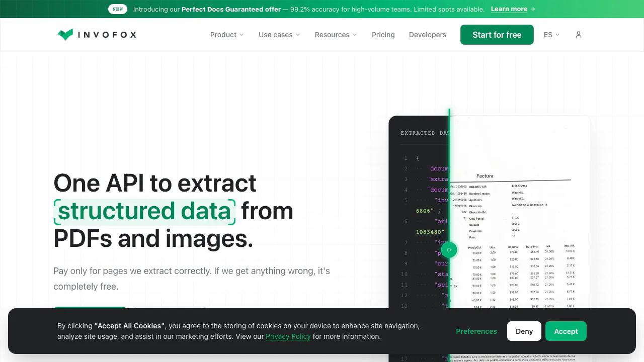The height and width of the screenshot is (362, 644).
Task: Follow the Learn more banner link
Action: 513,9
